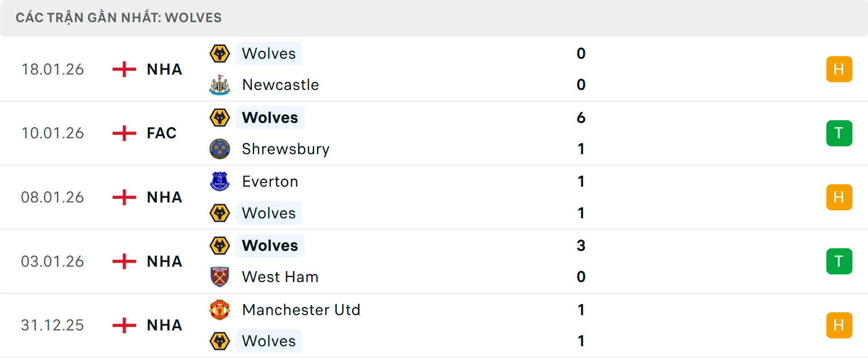
Task: Select the green T result for the West Ham match
Action: click(x=840, y=261)
